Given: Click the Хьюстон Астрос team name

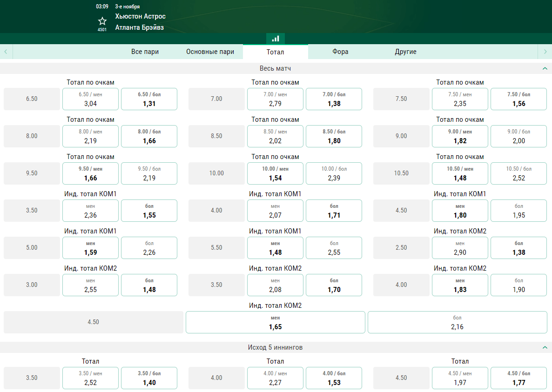Looking at the screenshot, I should 140,16.
